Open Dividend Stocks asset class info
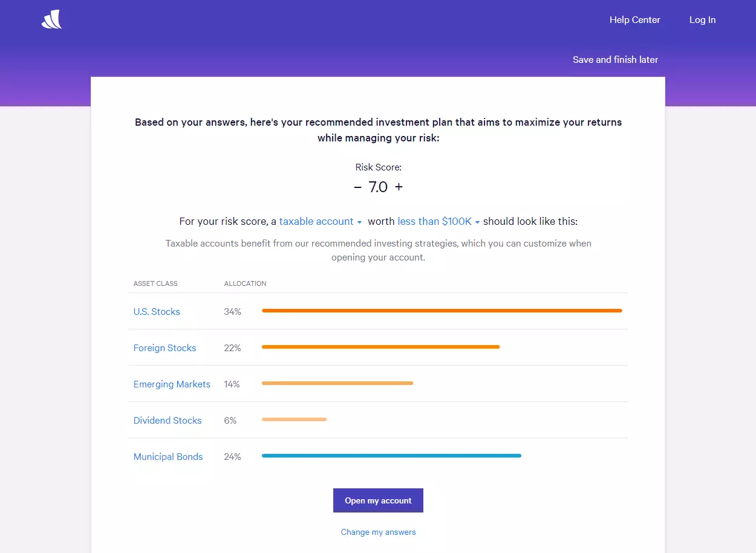 point(168,421)
